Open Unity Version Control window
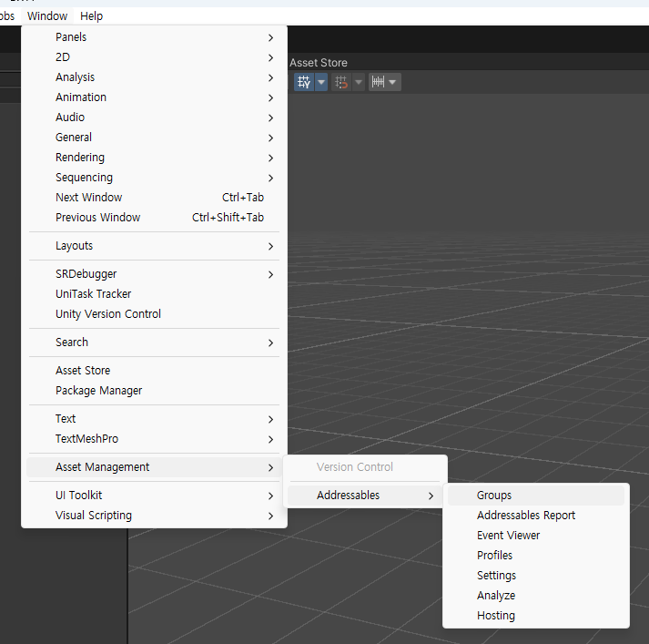The image size is (649, 644). click(154, 314)
